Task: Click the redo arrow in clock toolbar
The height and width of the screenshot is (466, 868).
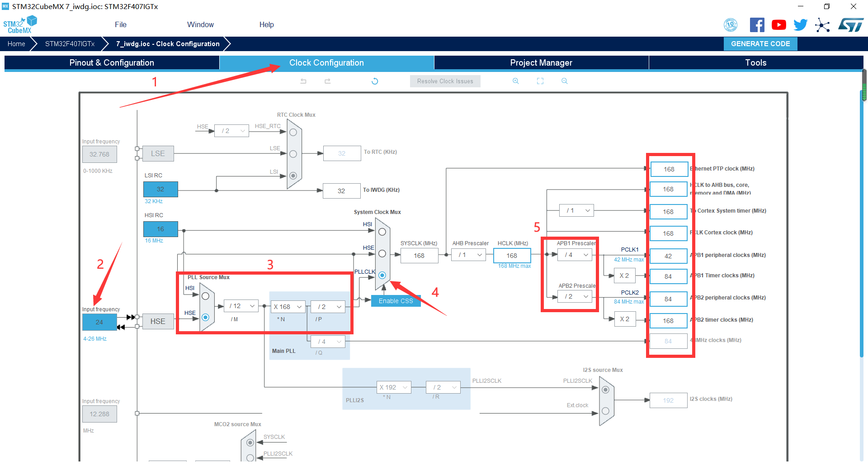Action: (328, 81)
